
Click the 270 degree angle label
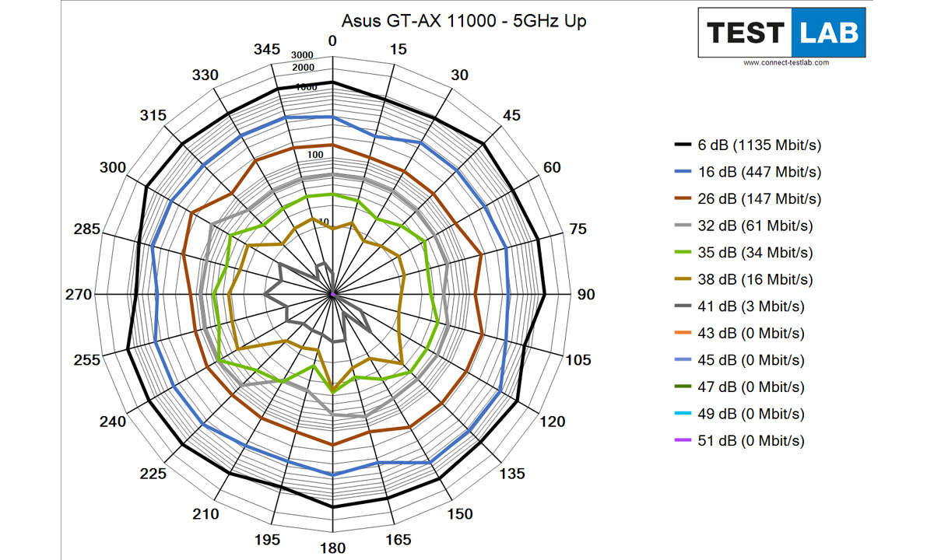(79, 295)
